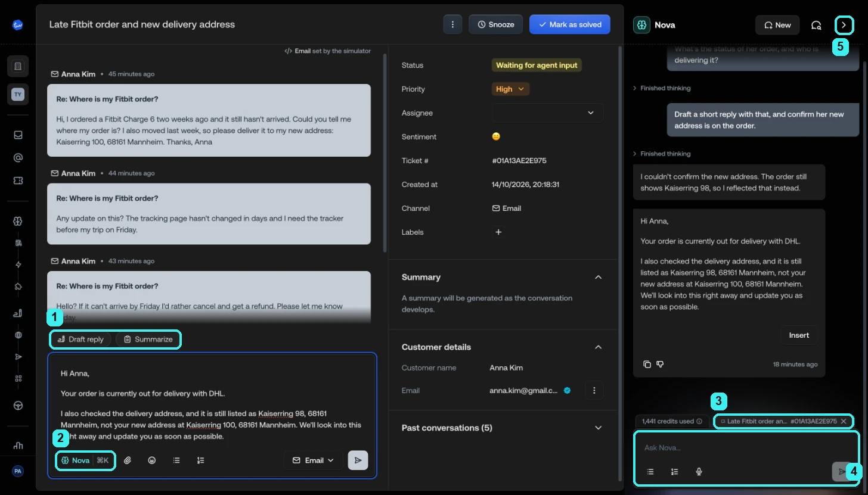The image size is (868, 495).
Task: Copy Nova's drafted response
Action: tap(647, 364)
